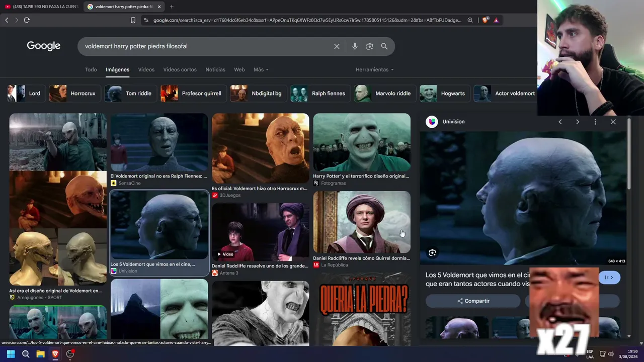
Task: Switch to the Noticias tab
Action: tap(215, 69)
